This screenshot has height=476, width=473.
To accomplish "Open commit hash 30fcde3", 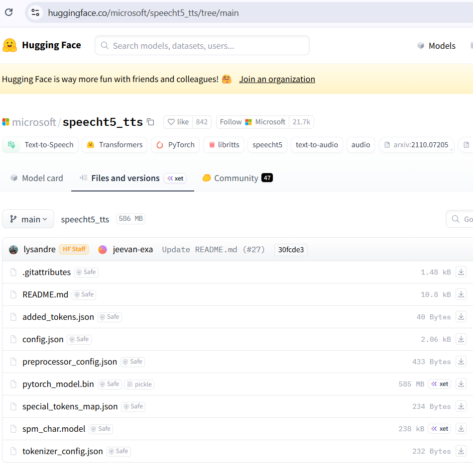I will (x=291, y=250).
